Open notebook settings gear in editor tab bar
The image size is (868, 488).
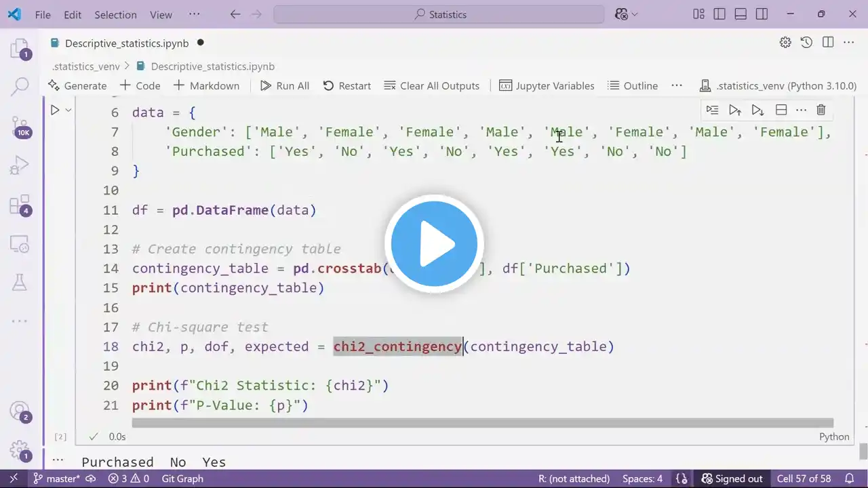tap(785, 43)
